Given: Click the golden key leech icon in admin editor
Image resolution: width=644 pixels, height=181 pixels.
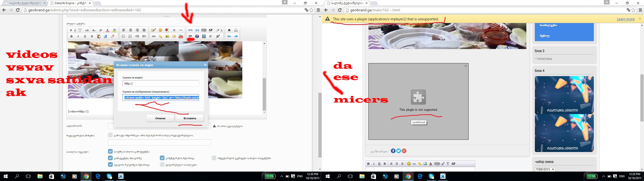Looking at the screenshot, I should 161,37.
